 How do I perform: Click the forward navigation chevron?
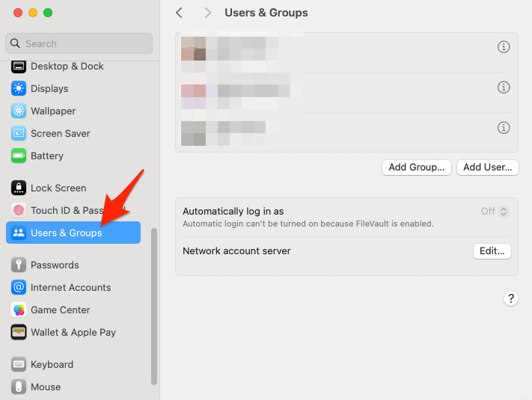click(207, 13)
